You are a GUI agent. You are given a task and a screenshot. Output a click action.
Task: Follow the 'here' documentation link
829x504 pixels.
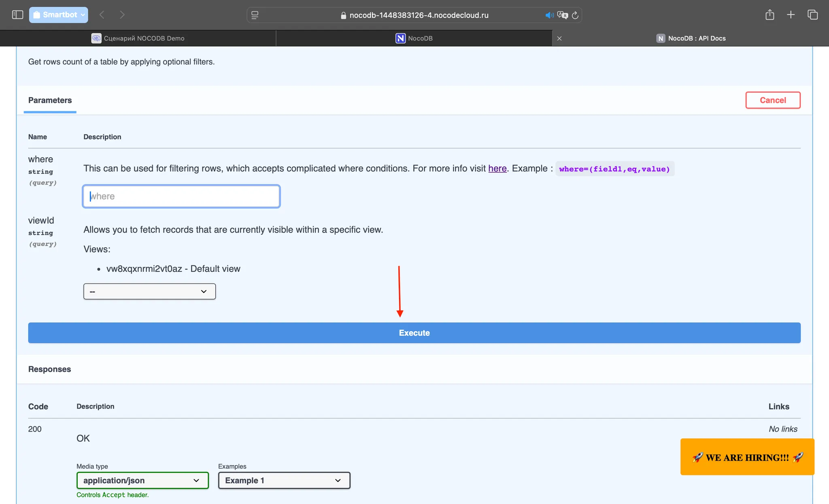point(497,168)
